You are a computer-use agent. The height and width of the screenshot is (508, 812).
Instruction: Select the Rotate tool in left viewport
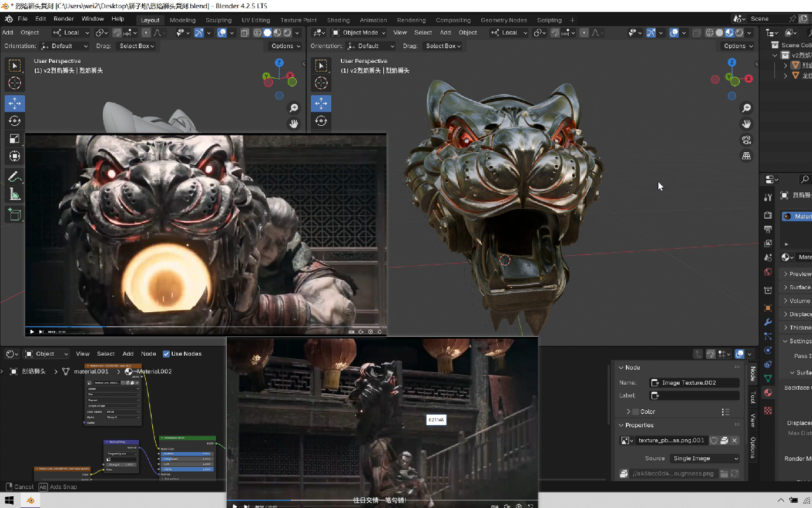click(x=15, y=121)
